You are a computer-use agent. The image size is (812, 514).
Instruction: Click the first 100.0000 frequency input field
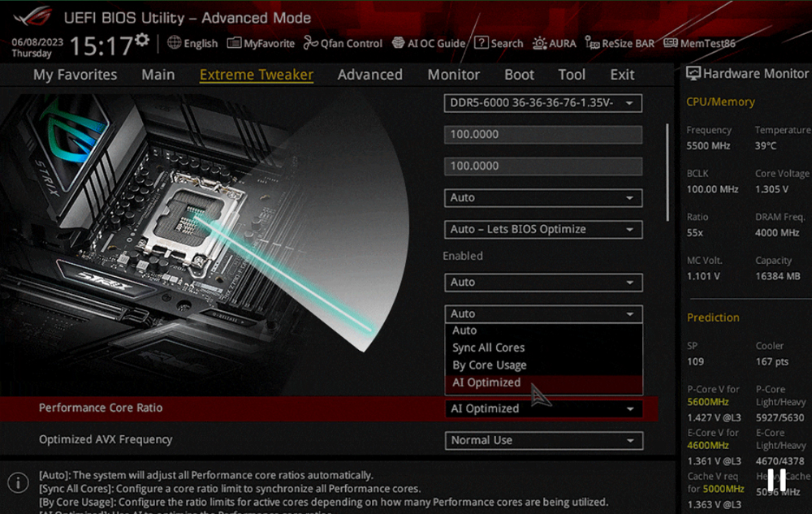tap(543, 135)
